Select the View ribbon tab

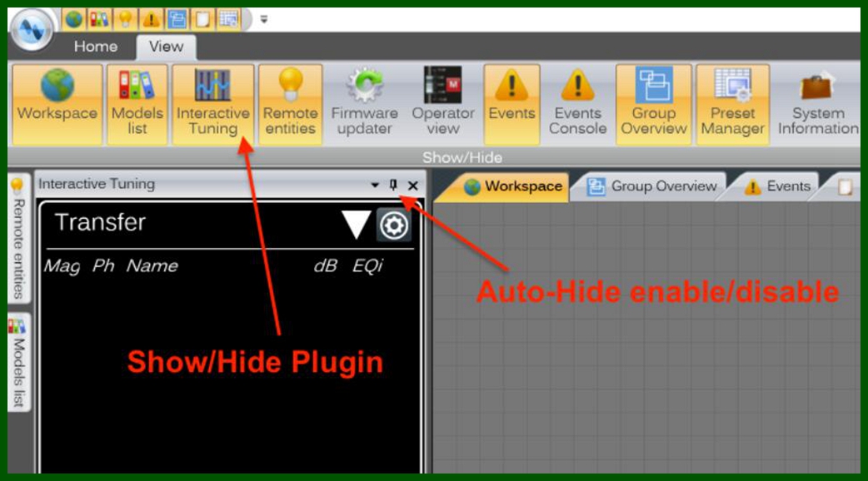click(166, 47)
